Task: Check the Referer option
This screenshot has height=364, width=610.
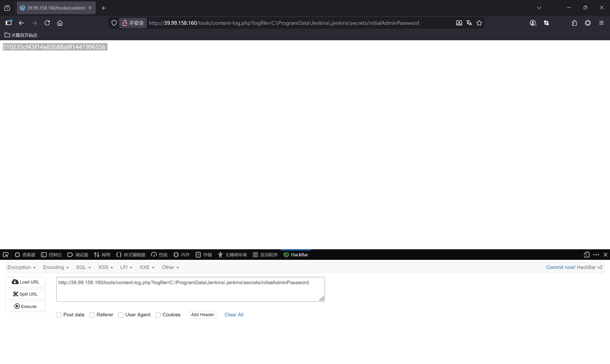Action: (92, 315)
